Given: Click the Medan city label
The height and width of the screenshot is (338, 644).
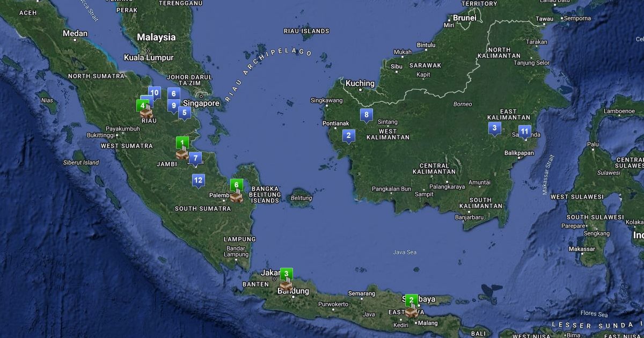Looking at the screenshot, I should 75,33.
